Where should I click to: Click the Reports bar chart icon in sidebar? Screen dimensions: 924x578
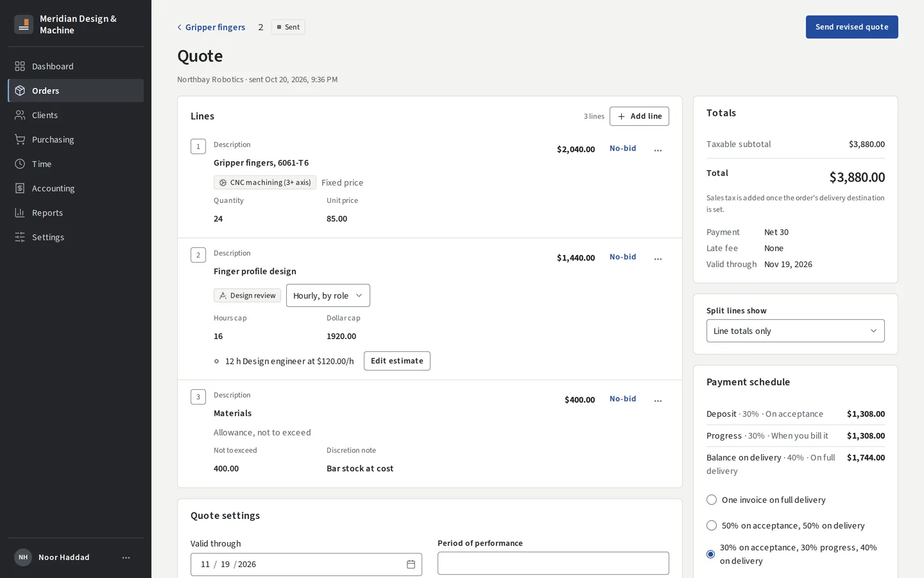pos(20,213)
